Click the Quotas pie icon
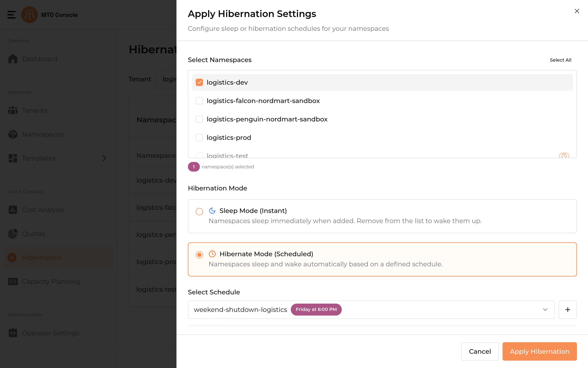588x368 pixels. (13, 234)
